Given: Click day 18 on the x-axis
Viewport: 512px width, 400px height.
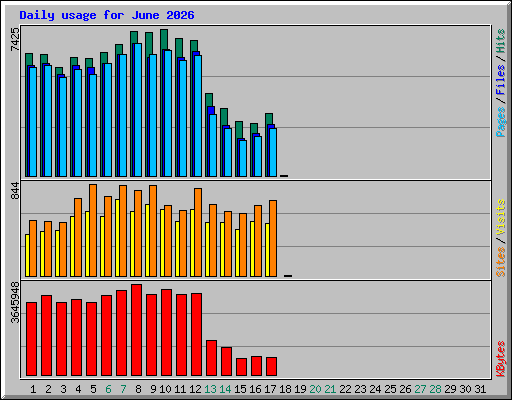Looking at the screenshot, I should (285, 389).
